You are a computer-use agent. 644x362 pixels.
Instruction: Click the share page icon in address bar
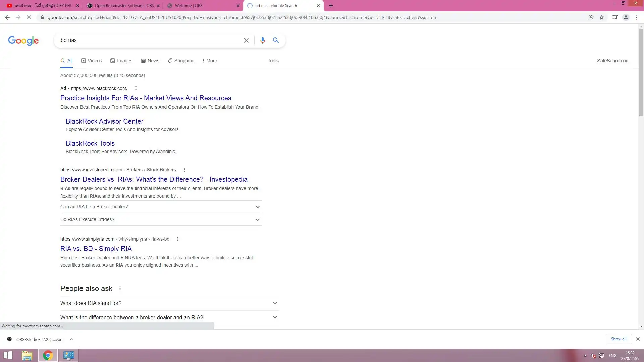591,17
